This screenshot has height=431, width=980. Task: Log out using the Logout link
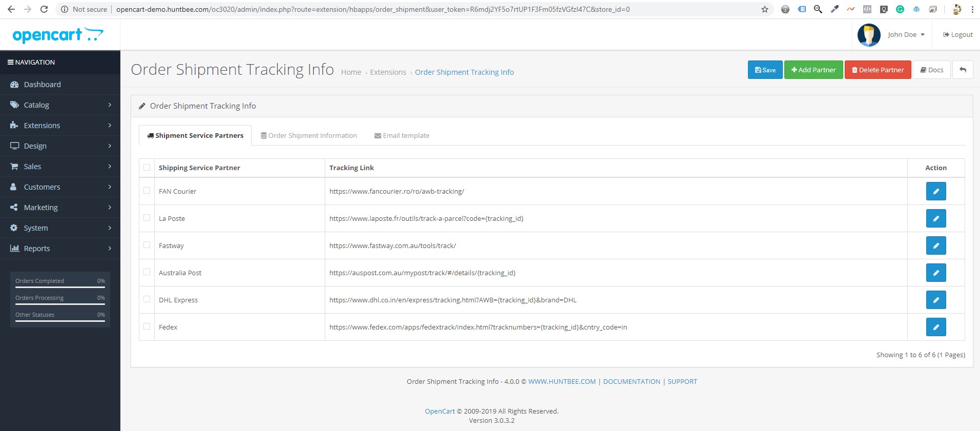click(957, 35)
